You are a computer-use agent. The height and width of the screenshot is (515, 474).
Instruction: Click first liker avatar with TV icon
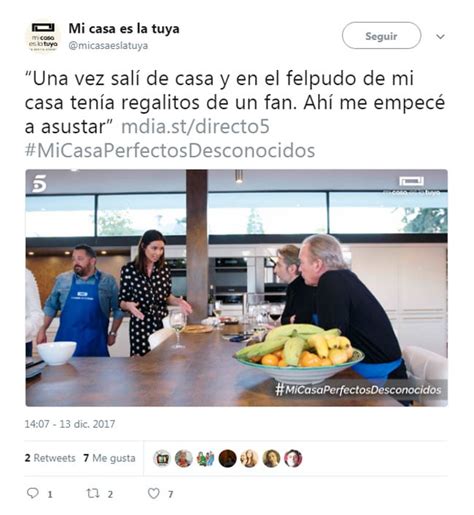[162, 458]
